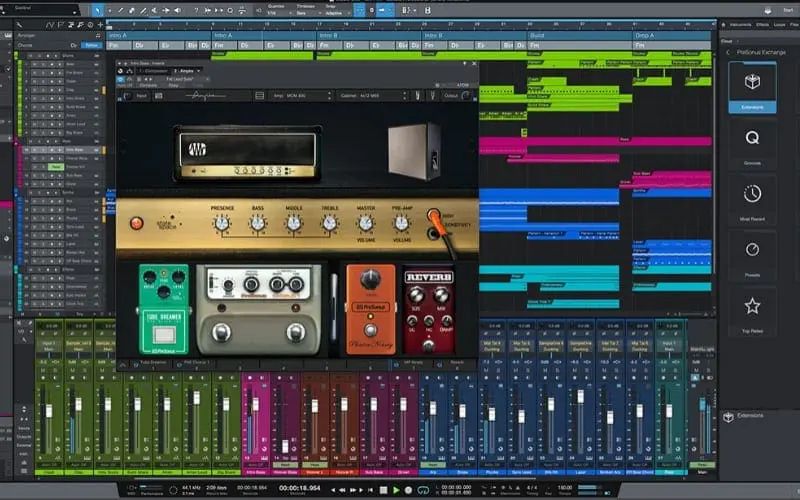Add a new track with plus icon
Image resolution: width=800 pixels, height=500 pixels.
(100, 24)
